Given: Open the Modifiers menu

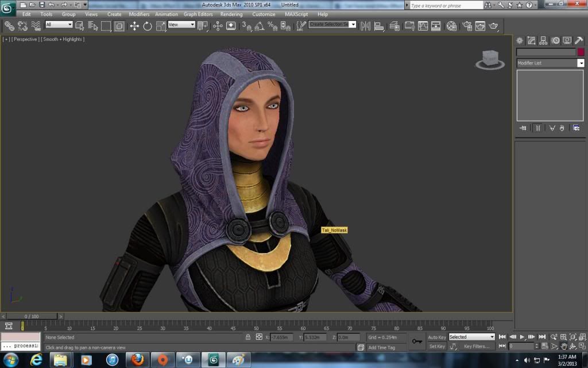Looking at the screenshot, I should tap(139, 14).
